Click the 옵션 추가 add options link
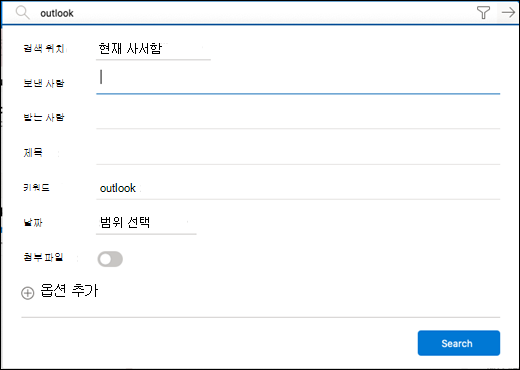Image resolution: width=520 pixels, height=370 pixels. click(69, 291)
